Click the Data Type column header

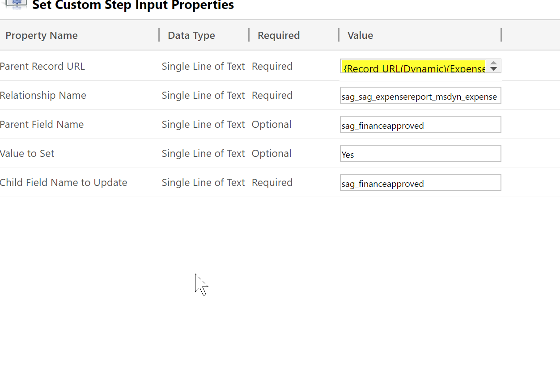pos(191,35)
